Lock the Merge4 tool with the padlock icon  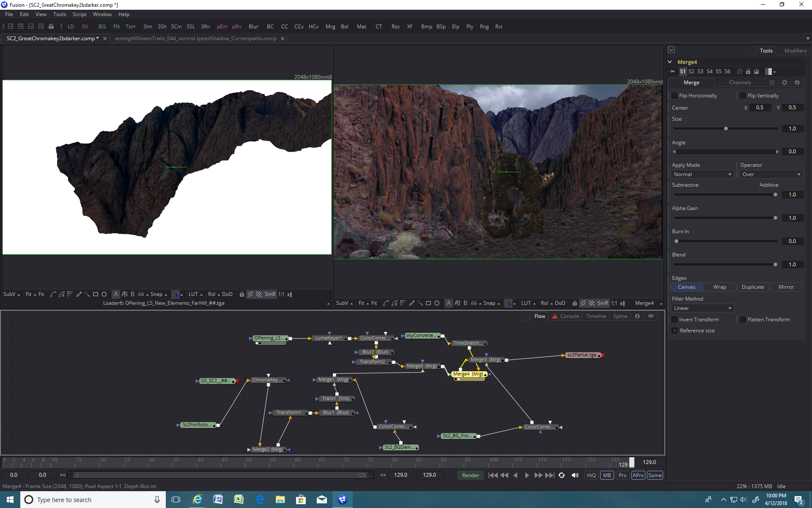pyautogui.click(x=748, y=72)
